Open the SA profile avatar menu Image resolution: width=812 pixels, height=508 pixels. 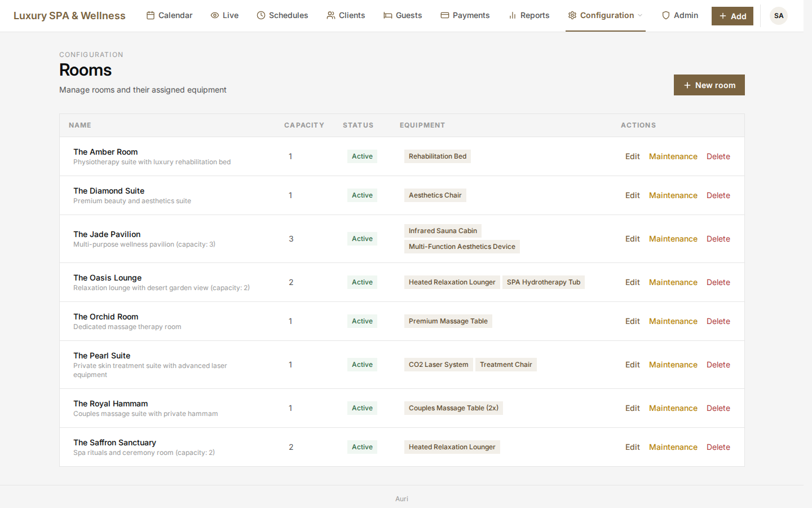click(779, 16)
